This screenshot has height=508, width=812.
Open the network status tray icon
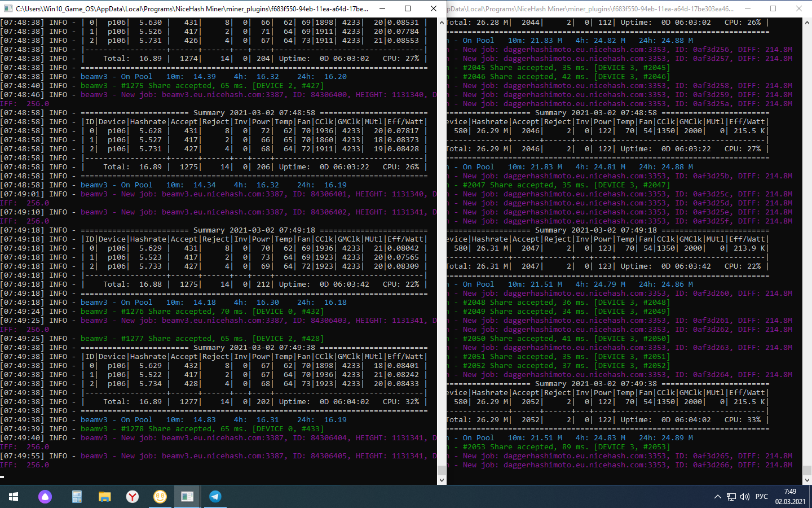[x=731, y=497]
